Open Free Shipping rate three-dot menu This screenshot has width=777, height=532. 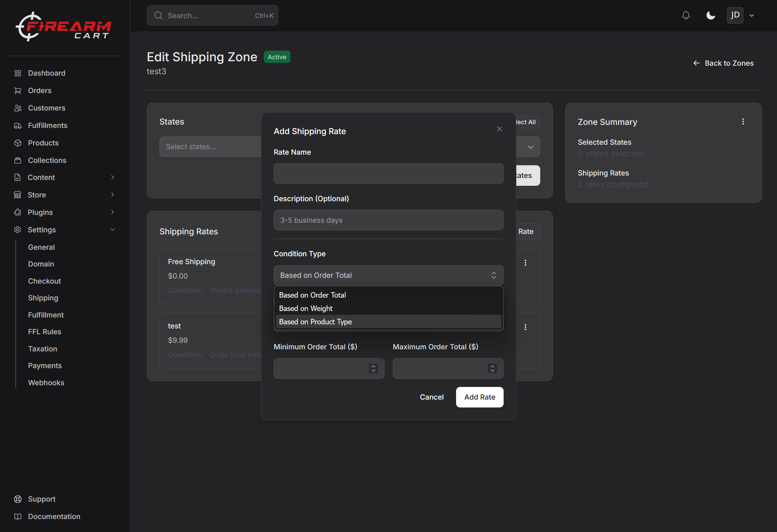[526, 263]
